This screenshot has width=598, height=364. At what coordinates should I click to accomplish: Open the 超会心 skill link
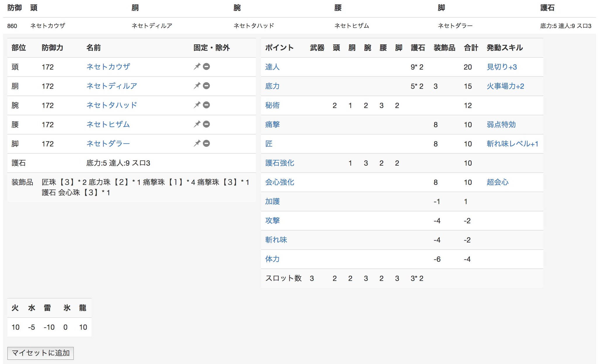tap(497, 182)
